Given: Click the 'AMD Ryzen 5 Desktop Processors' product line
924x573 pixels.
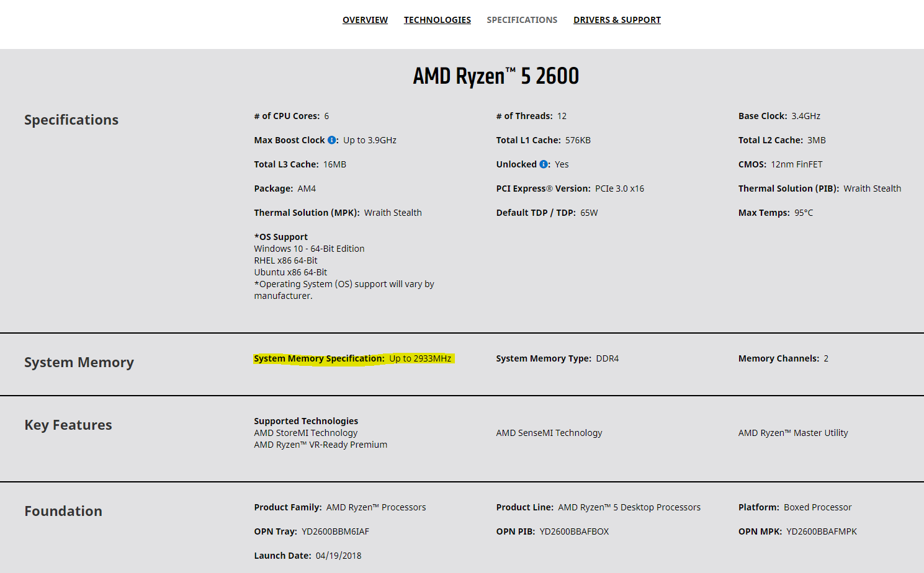Looking at the screenshot, I should coord(629,507).
